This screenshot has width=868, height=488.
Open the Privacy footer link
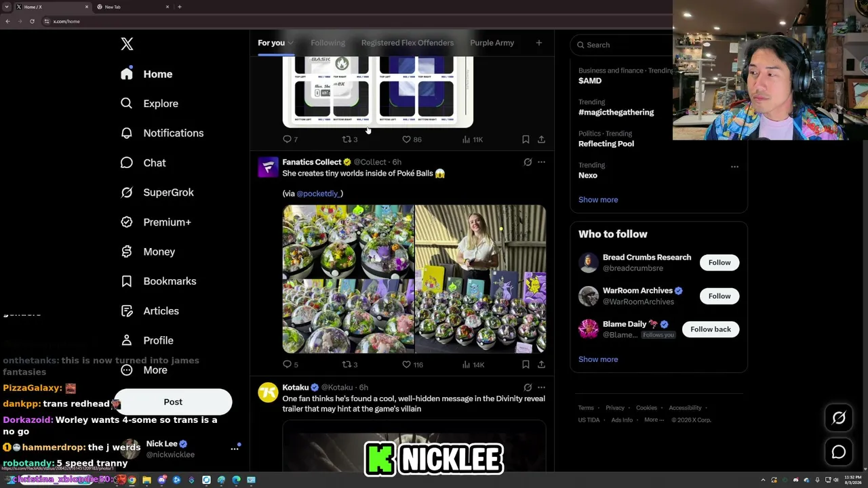(x=615, y=408)
